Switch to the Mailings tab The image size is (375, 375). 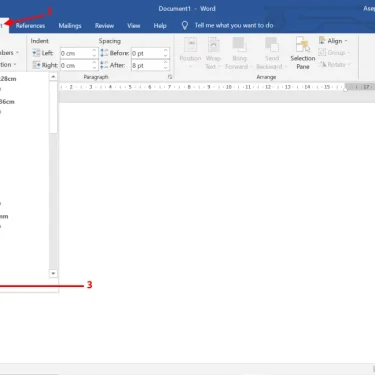tap(70, 26)
